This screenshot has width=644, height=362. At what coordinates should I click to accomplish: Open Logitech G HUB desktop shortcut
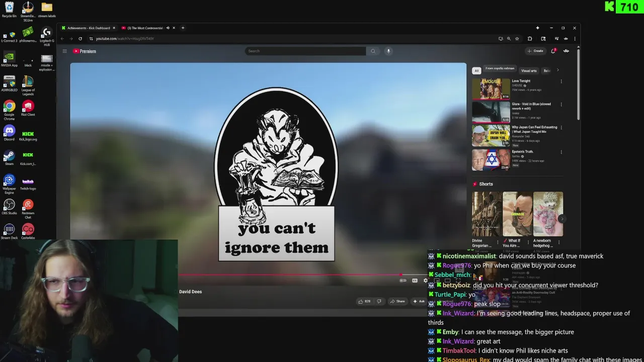click(47, 36)
